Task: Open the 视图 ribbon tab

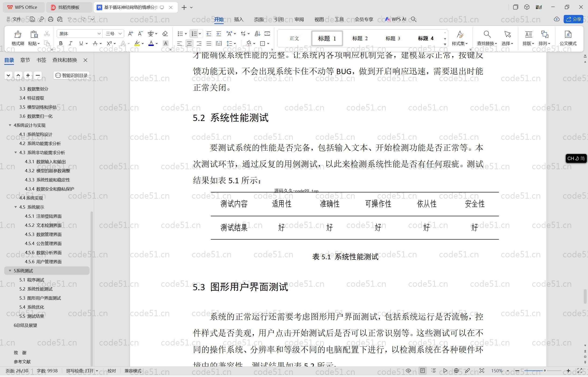Action: pos(319,19)
